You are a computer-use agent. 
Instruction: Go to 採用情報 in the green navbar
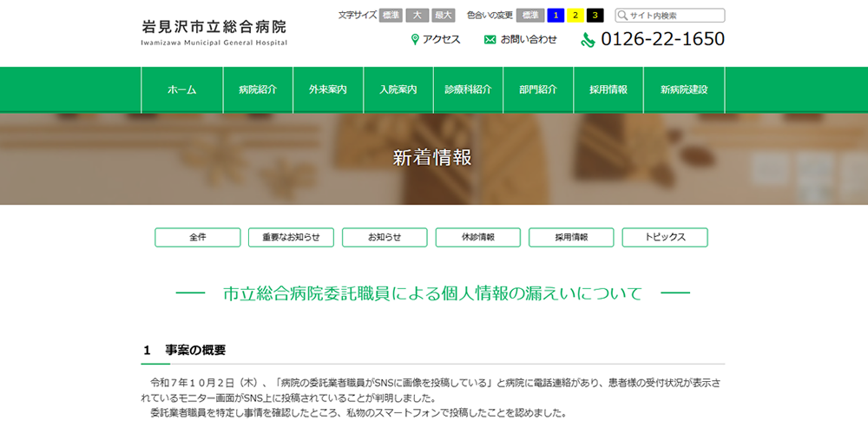pos(608,90)
